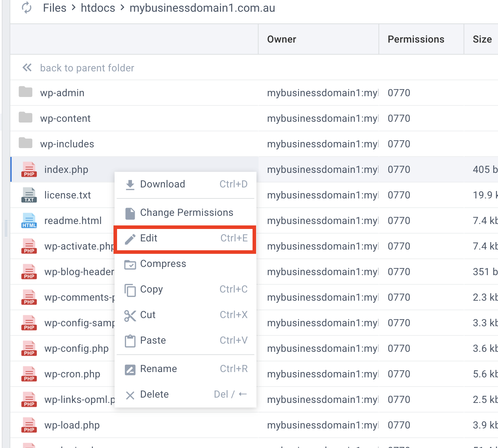Click the double-chevron back arrow icon
Image resolution: width=498 pixels, height=448 pixels.
click(27, 67)
